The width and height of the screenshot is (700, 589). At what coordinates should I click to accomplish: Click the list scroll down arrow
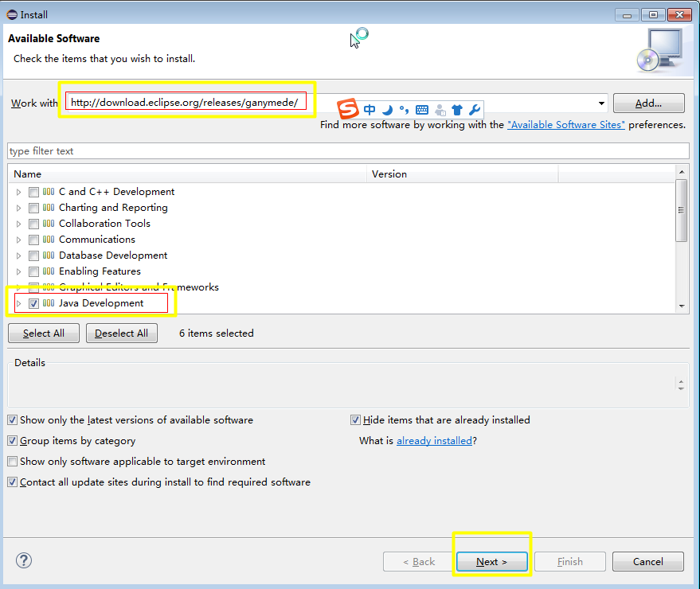point(682,306)
